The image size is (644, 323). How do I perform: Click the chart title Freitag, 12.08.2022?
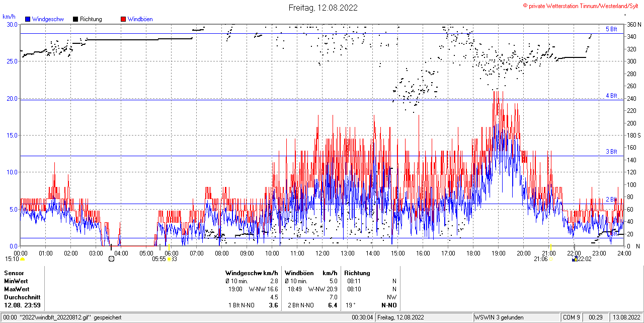tap(323, 8)
